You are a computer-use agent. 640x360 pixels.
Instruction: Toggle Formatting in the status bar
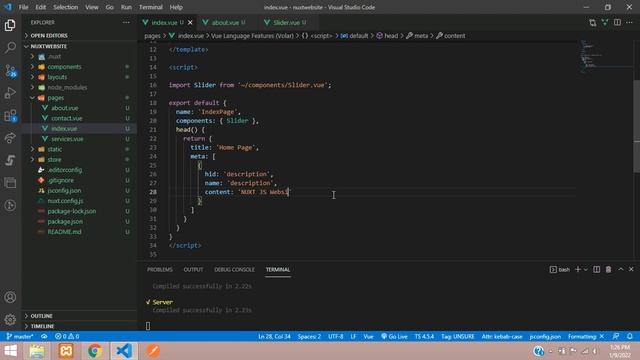586,336
